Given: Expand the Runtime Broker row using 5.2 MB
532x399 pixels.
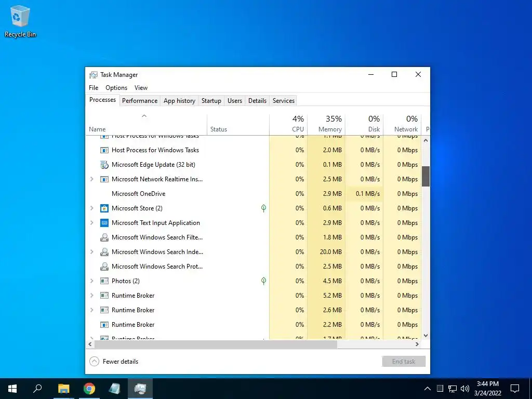Looking at the screenshot, I should pyautogui.click(x=91, y=296).
